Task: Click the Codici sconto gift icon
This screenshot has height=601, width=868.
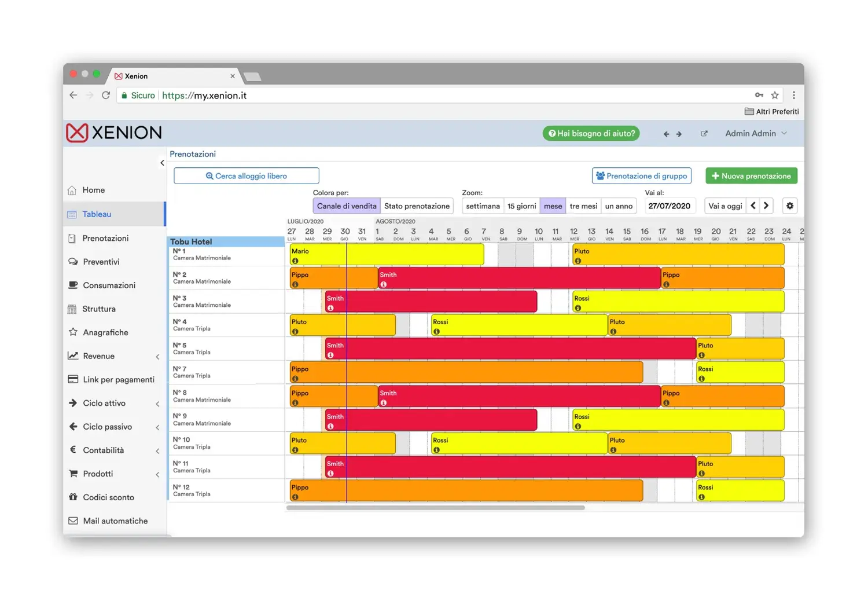Action: (x=73, y=497)
